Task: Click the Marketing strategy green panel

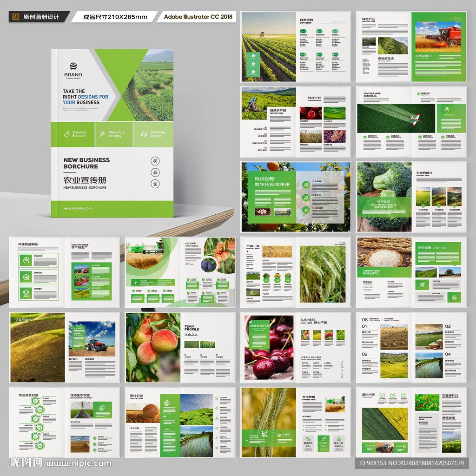Action: [114, 134]
